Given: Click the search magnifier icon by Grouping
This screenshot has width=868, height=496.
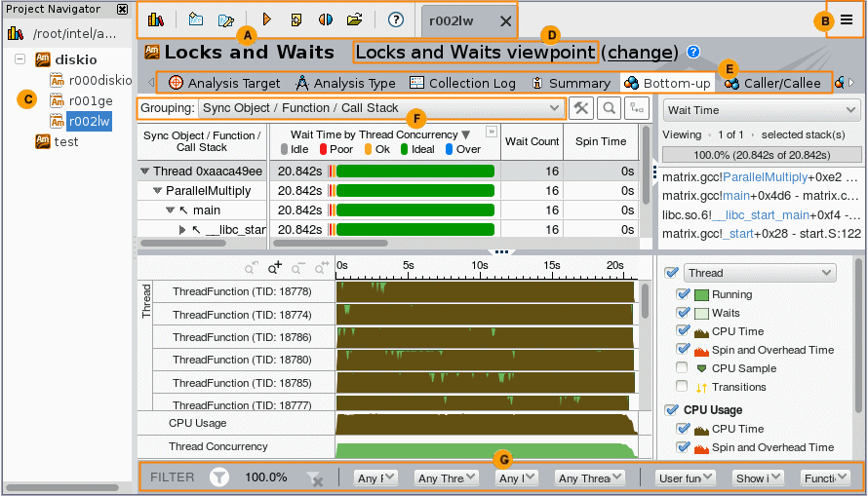Looking at the screenshot, I should click(609, 108).
